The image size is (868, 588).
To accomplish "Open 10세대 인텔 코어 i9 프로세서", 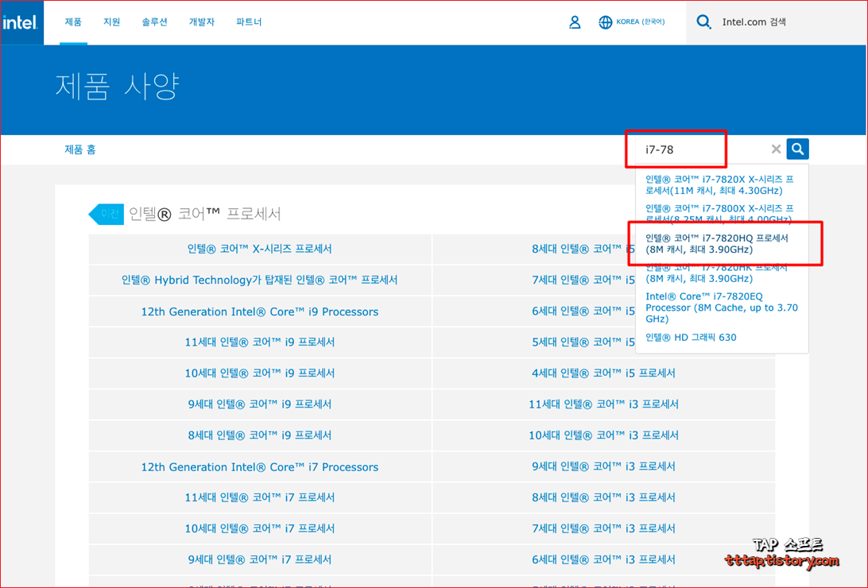I will [260, 373].
